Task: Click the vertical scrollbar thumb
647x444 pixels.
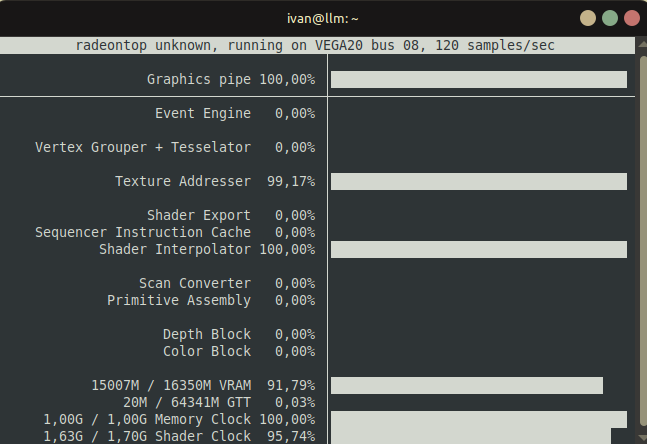Action: point(643,241)
